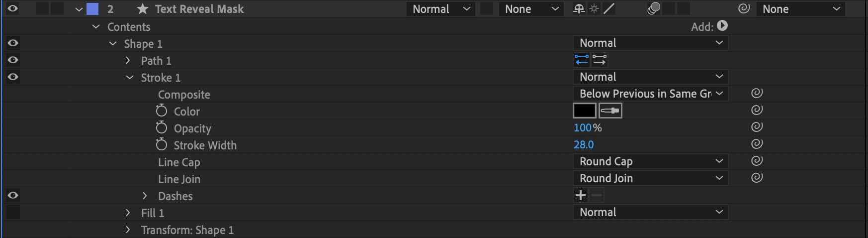Expand the Path 1 group
Viewport: 868px width, 238px height.
point(128,60)
